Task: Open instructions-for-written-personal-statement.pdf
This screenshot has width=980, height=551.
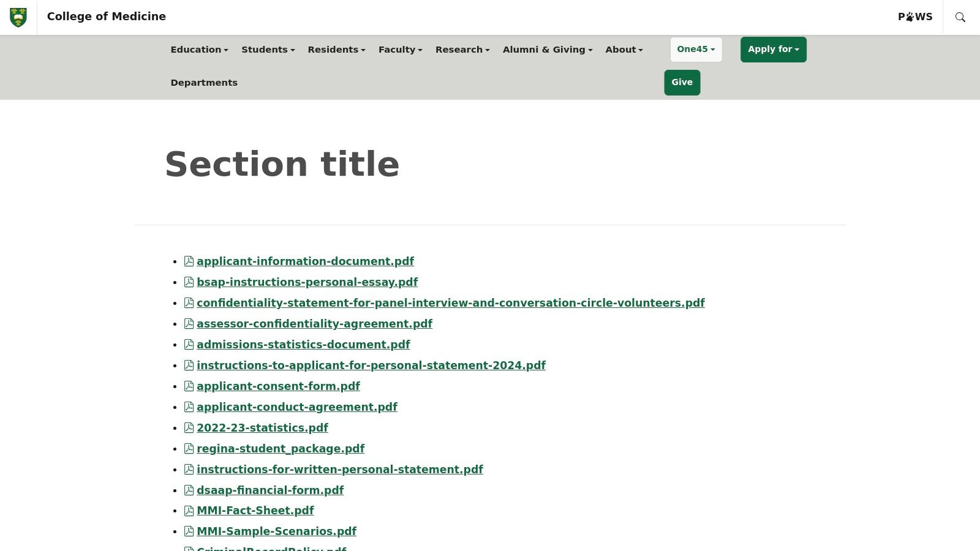Action: pos(340,469)
